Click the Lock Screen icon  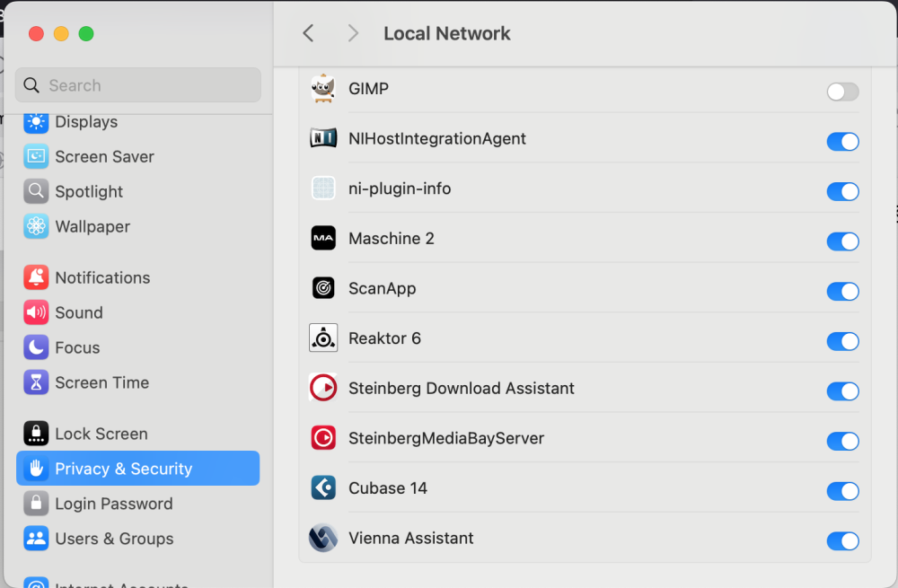(x=36, y=434)
